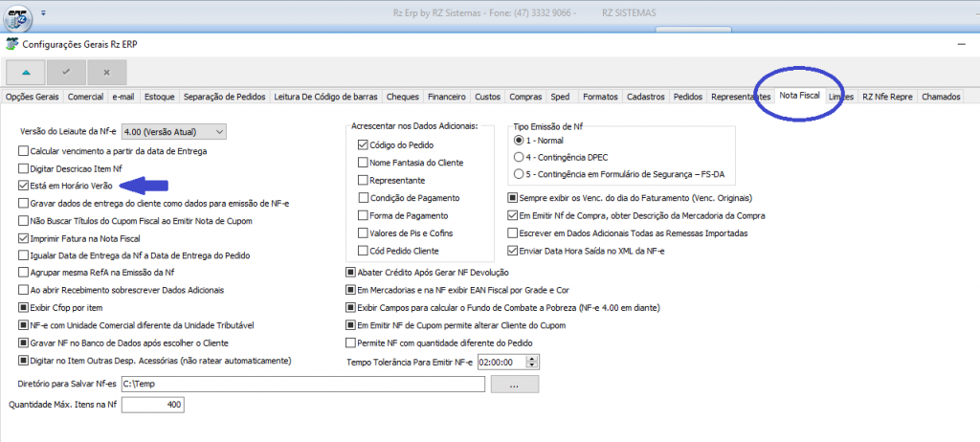Click the Configurações Gerais window icon
Screen dimensions: 980x442
11,44
